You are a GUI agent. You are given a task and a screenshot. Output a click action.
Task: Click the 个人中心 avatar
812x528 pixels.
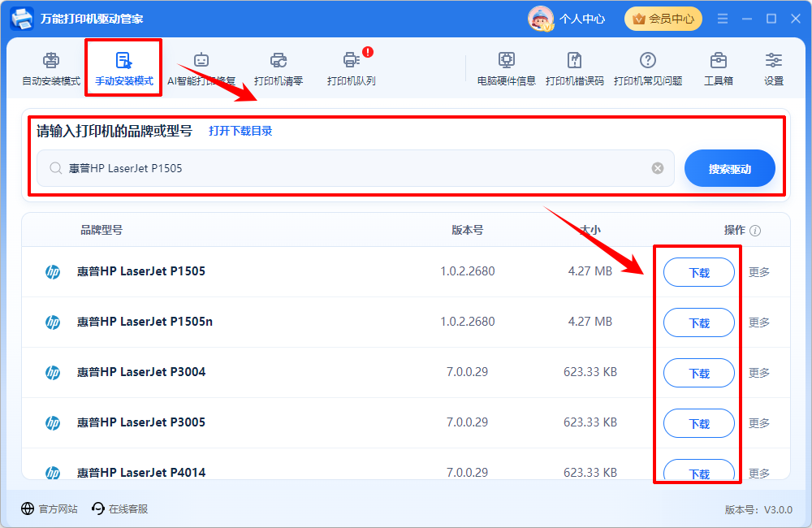pos(540,19)
